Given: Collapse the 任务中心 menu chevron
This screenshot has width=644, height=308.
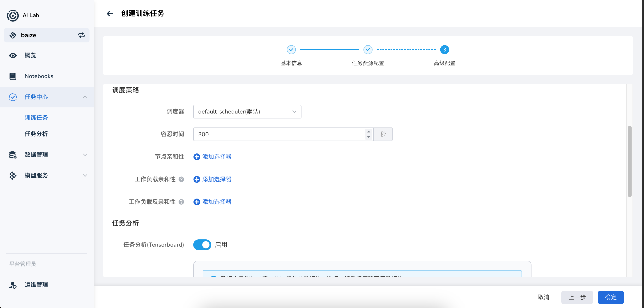Looking at the screenshot, I should [85, 97].
